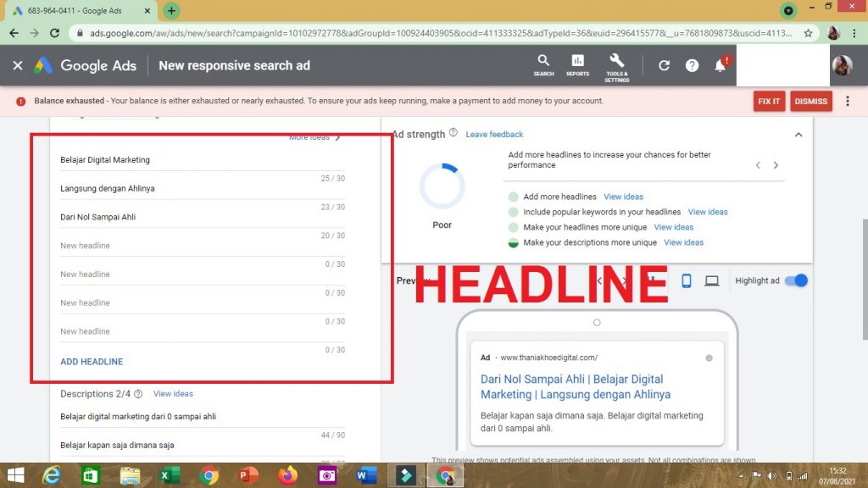Click the refresh icon in Google Ads header
This screenshot has height=488, width=868.
[x=664, y=65]
